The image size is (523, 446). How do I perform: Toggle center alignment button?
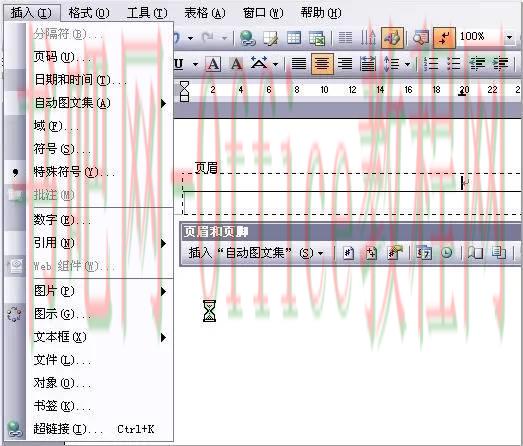[x=322, y=63]
